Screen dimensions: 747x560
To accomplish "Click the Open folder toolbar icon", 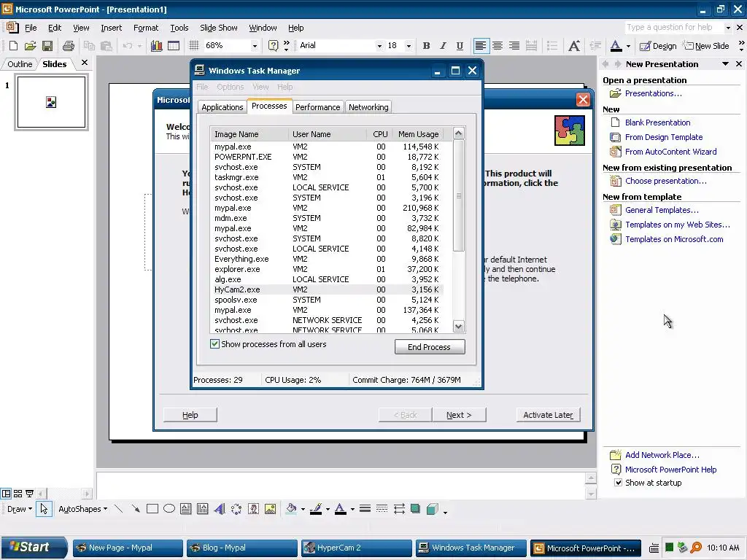I will click(31, 46).
